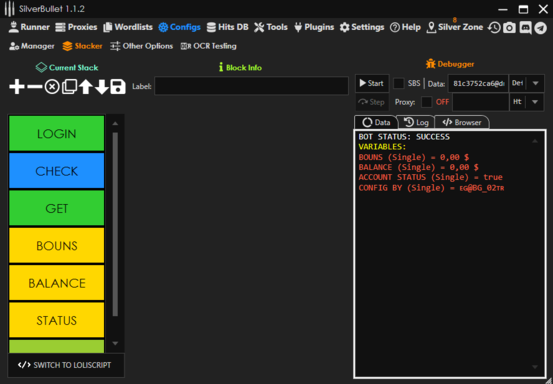Image resolution: width=553 pixels, height=384 pixels.
Task: Start the debugger
Action: [372, 83]
